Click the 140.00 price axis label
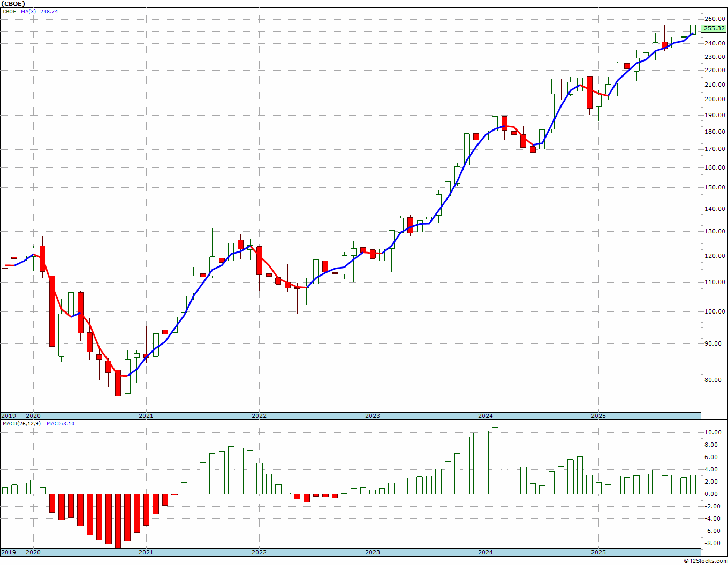 (714, 209)
